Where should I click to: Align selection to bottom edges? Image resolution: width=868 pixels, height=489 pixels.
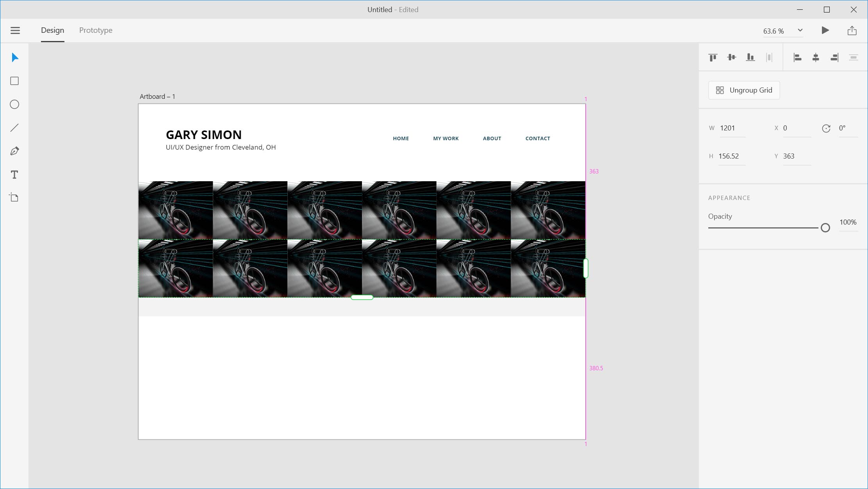tap(751, 57)
